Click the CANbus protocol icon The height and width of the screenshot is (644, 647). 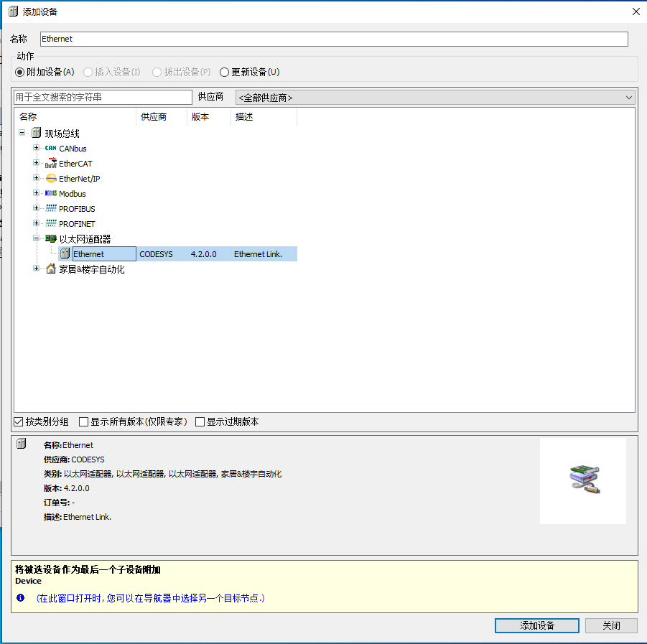click(51, 148)
